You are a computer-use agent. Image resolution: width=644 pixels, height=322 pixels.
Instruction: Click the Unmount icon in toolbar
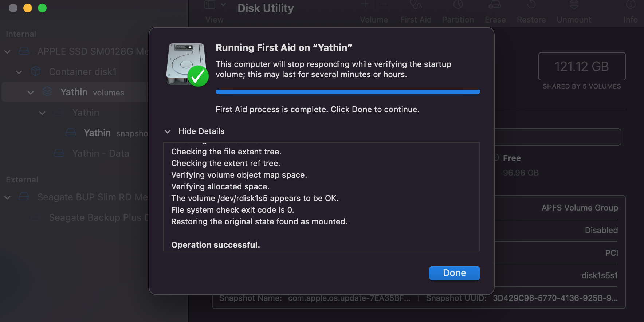pyautogui.click(x=574, y=5)
